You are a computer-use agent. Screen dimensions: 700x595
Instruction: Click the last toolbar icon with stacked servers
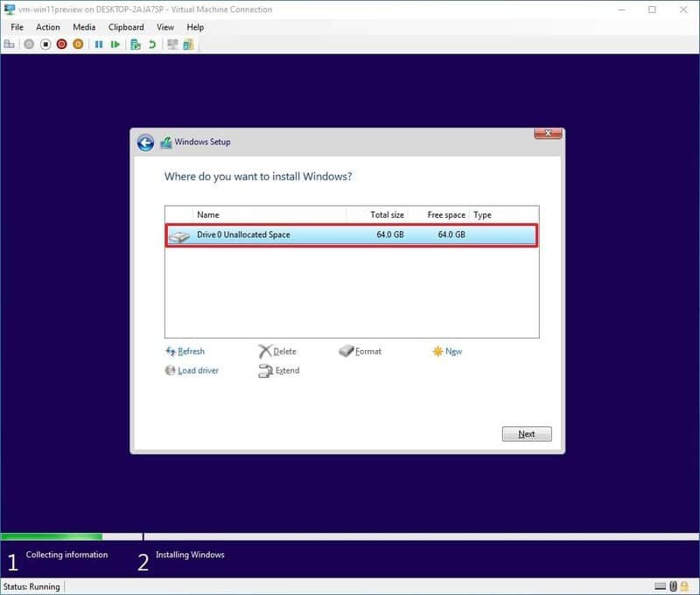188,45
